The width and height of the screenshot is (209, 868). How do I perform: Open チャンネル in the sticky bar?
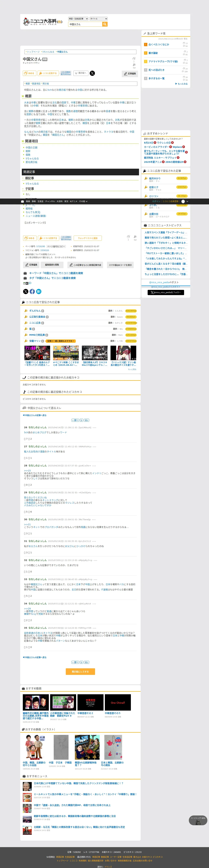pos(50,201)
